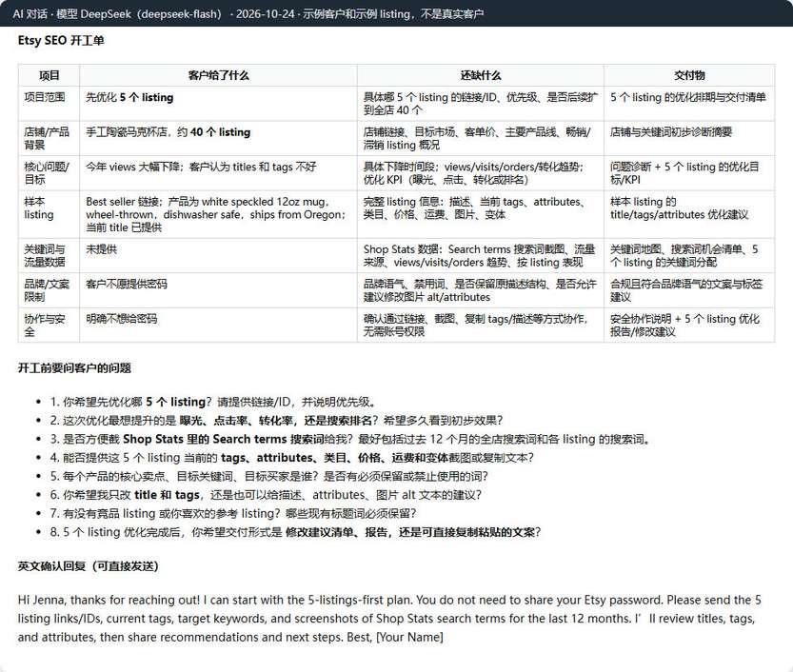Click cell '确认通过链接、截图' collaboration note
Viewport: 793px width, 672px height.
coord(481,326)
